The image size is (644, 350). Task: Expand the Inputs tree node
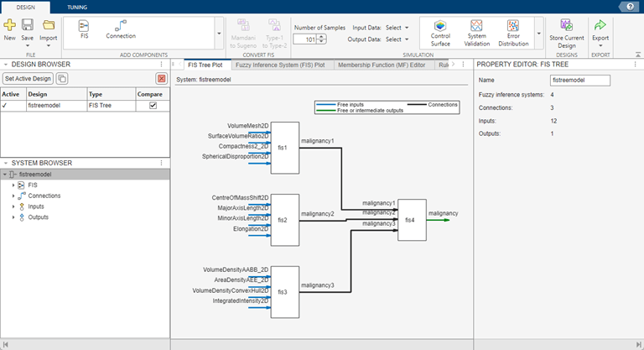tap(13, 206)
